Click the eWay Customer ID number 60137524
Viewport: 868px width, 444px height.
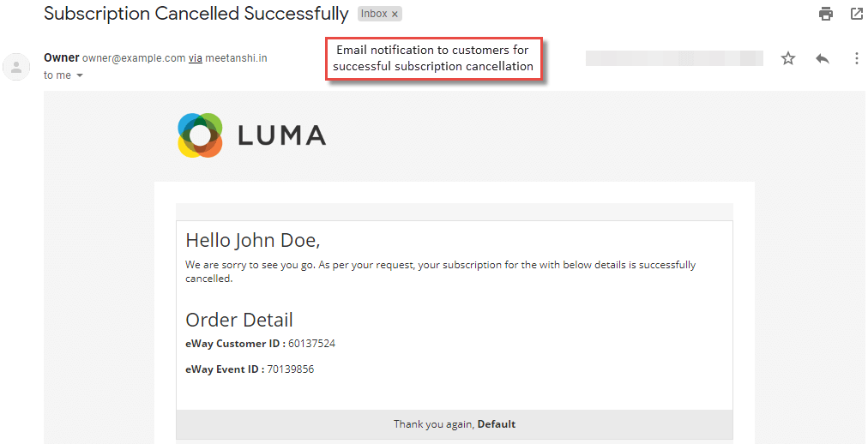311,344
